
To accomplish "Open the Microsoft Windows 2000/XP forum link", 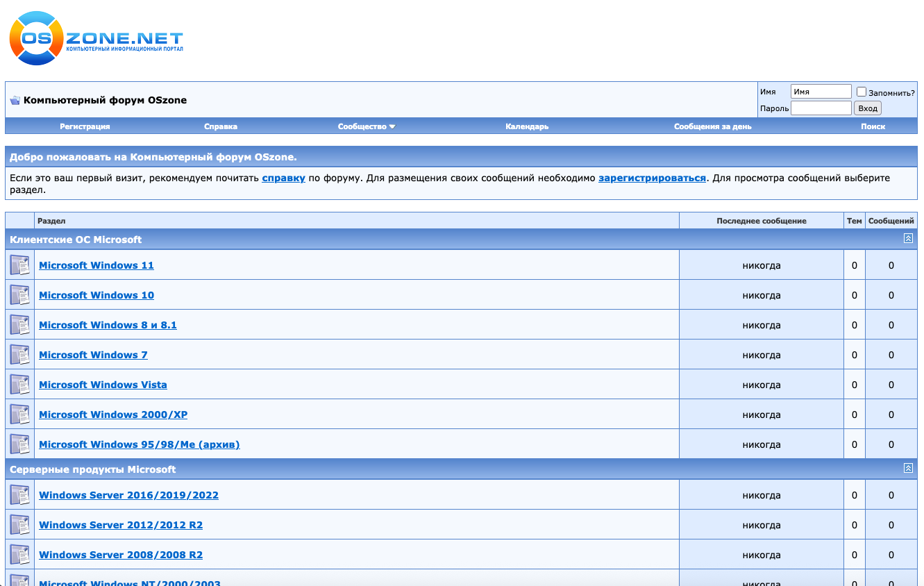I will tap(113, 415).
